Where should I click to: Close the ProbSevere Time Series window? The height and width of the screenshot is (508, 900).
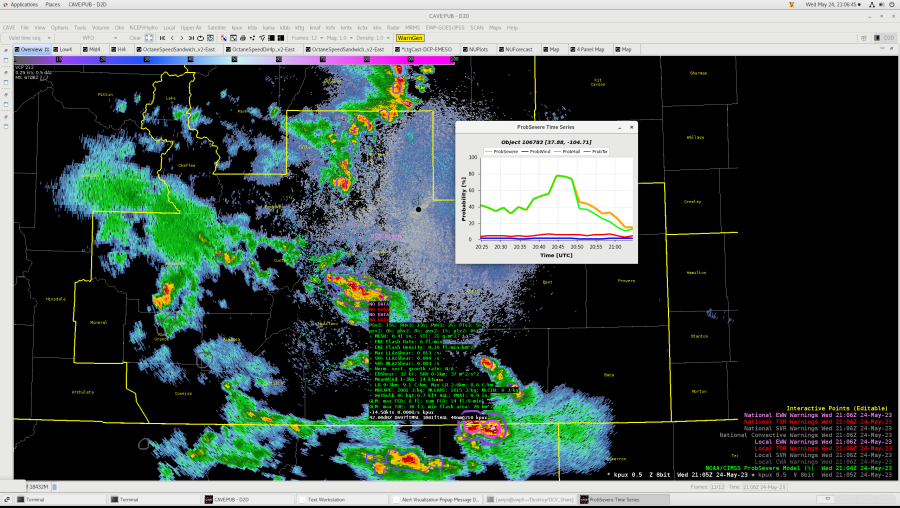(x=631, y=128)
